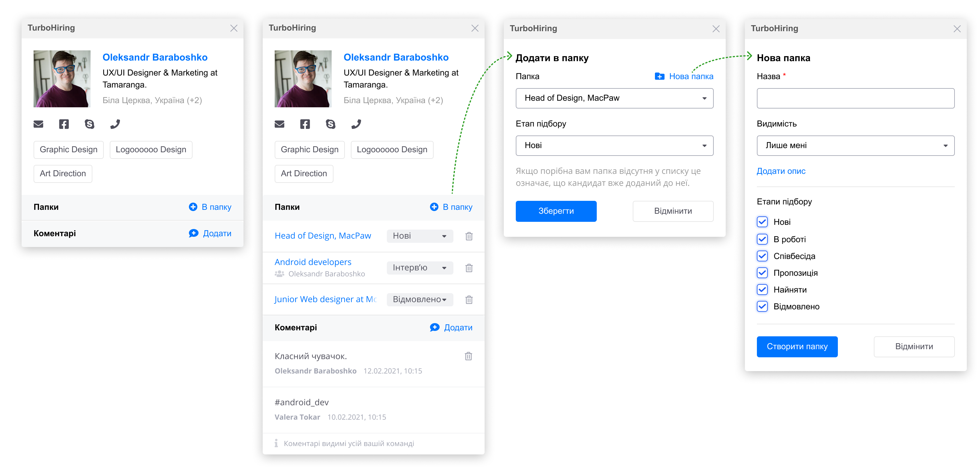980x473 pixels.
Task: Click phone icon in second TurboHiring panel
Action: 356,124
